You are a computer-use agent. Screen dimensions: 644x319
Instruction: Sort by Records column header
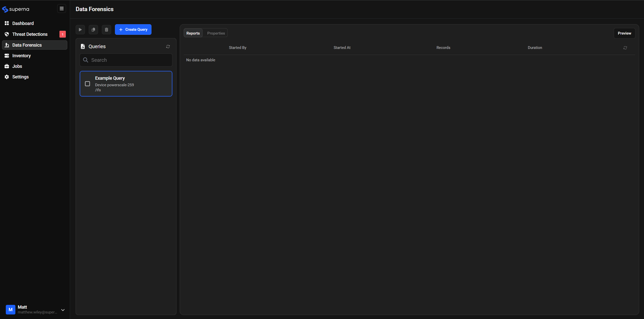coord(443,48)
